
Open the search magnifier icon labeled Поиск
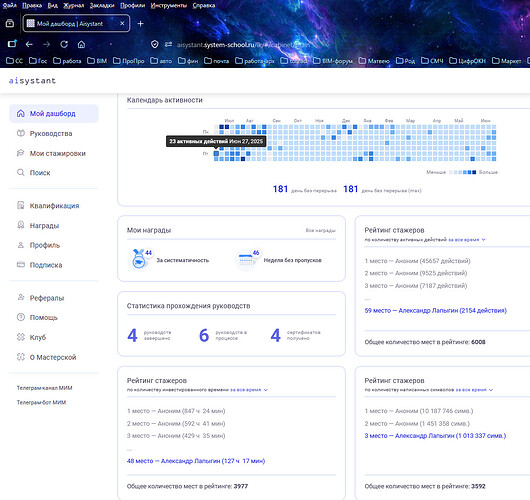pyautogui.click(x=21, y=172)
